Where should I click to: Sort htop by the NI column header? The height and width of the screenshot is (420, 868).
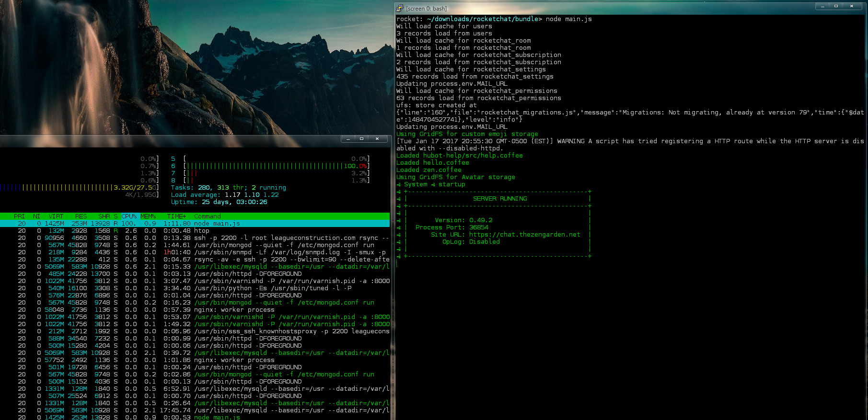tap(36, 216)
